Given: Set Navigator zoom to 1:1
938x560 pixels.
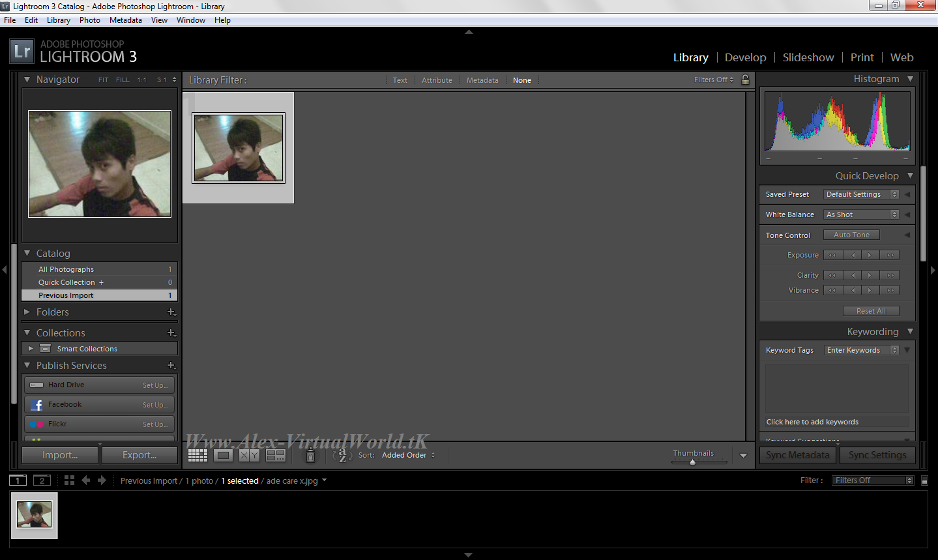Looking at the screenshot, I should 141,80.
